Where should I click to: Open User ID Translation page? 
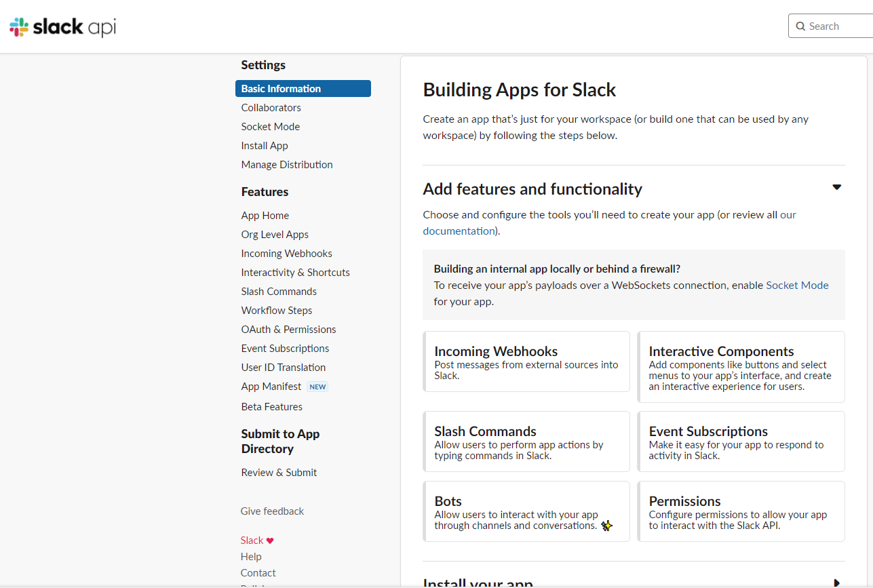tap(284, 368)
